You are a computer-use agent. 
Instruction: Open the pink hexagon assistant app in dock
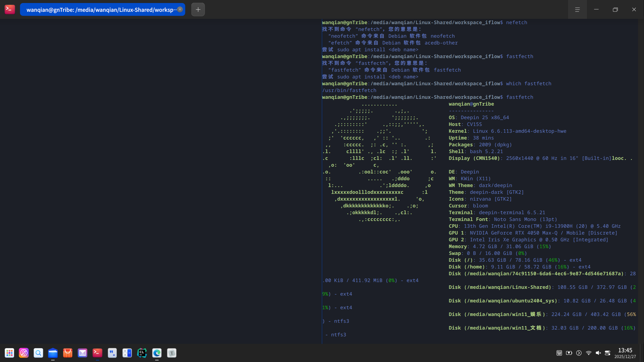(24, 353)
